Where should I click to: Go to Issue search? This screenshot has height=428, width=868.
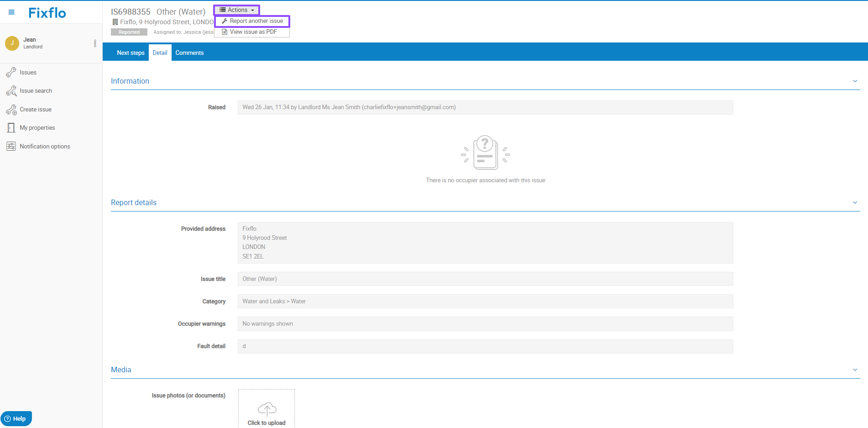pos(36,91)
